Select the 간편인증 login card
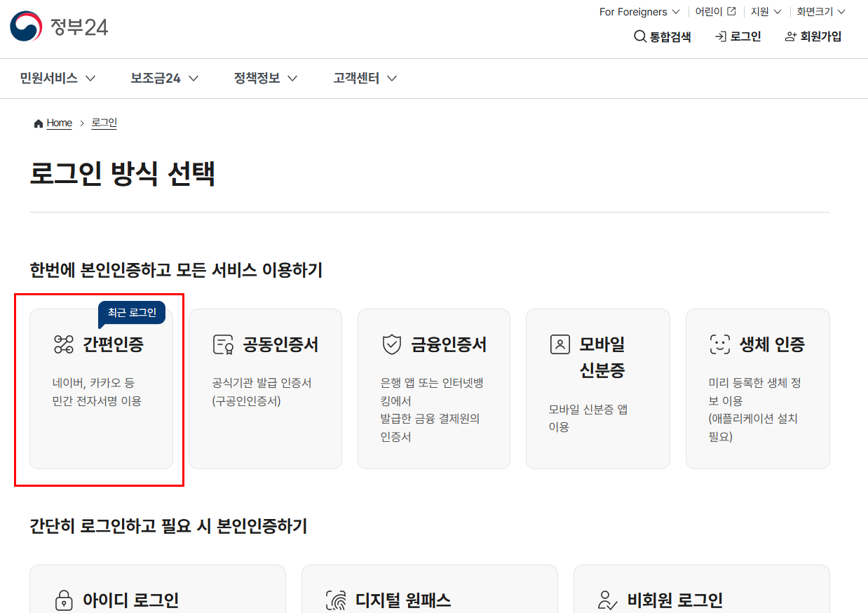 (101, 389)
